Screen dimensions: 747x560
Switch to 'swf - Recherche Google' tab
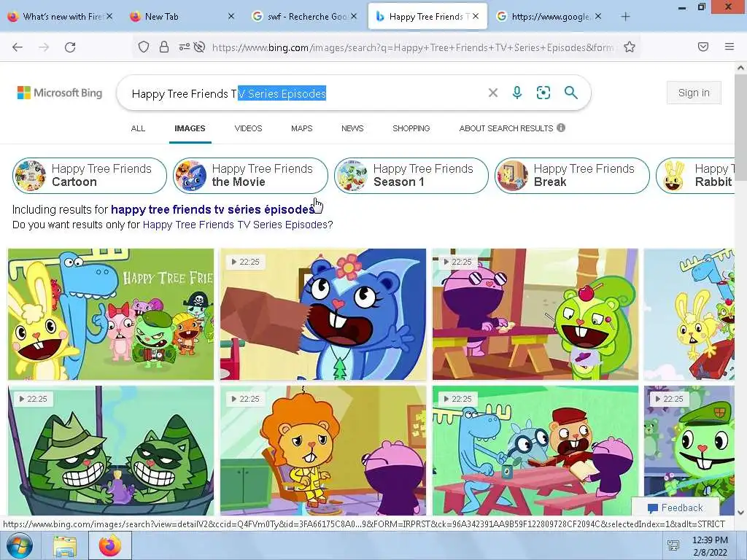[303, 17]
